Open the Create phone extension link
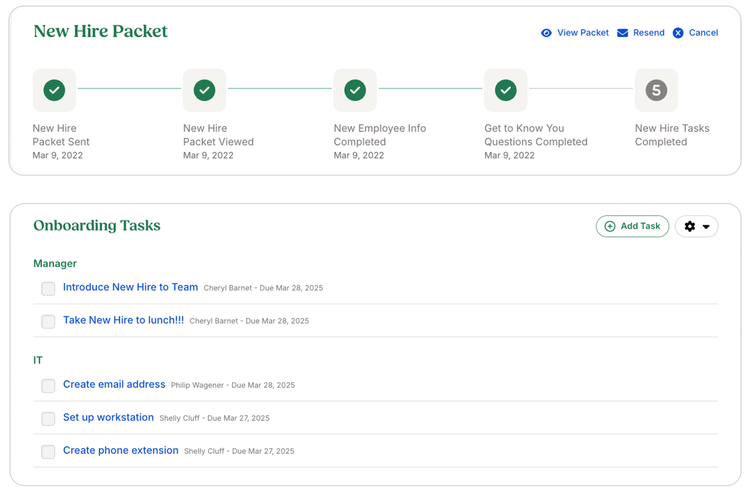This screenshot has height=492, width=750. (121, 450)
